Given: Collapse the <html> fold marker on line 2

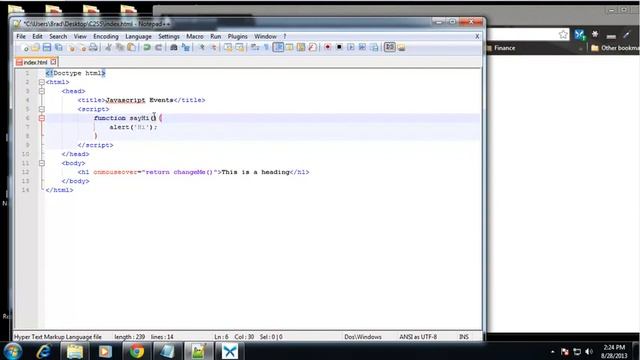Looking at the screenshot, I should point(42,82).
